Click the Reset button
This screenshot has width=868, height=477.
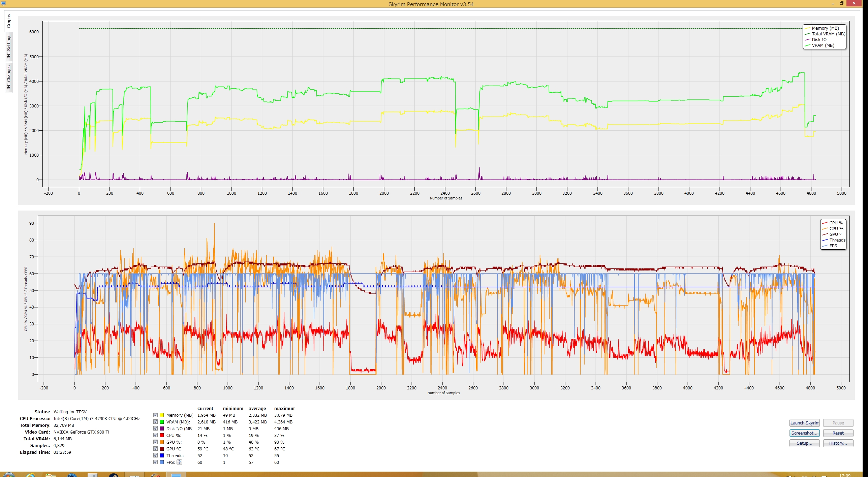838,433
